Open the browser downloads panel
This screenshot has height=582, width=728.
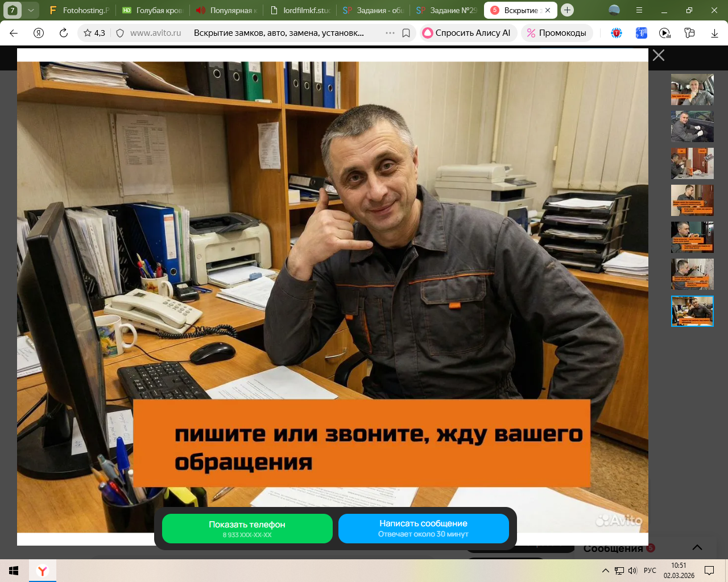point(714,33)
